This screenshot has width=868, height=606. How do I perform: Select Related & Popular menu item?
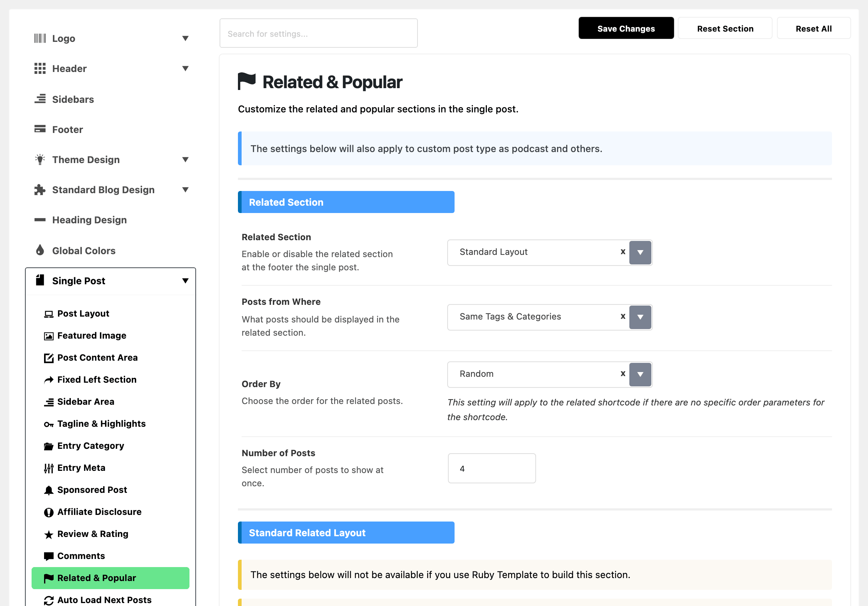[x=111, y=578]
